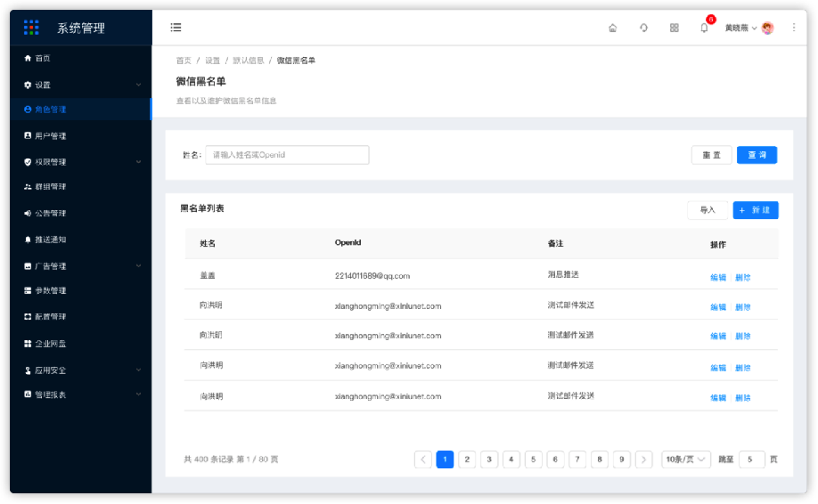Click the icon beside 广告管理

(x=28, y=266)
